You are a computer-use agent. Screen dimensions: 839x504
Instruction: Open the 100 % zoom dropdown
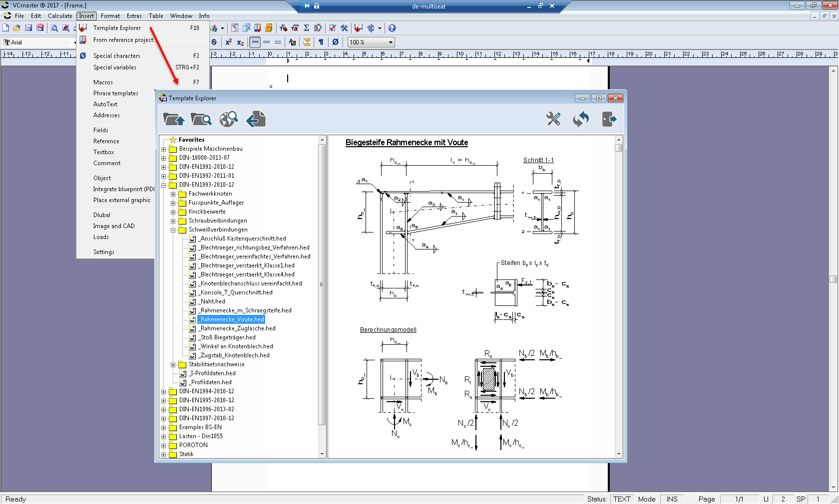(391, 42)
